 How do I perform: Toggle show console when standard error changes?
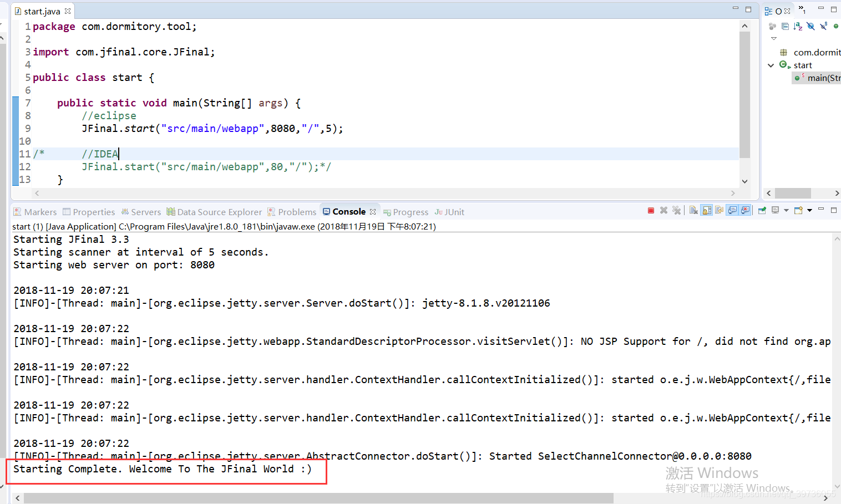tap(745, 211)
